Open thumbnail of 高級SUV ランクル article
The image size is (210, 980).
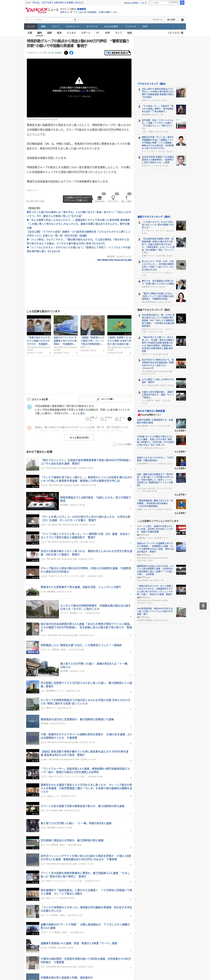pos(66,325)
